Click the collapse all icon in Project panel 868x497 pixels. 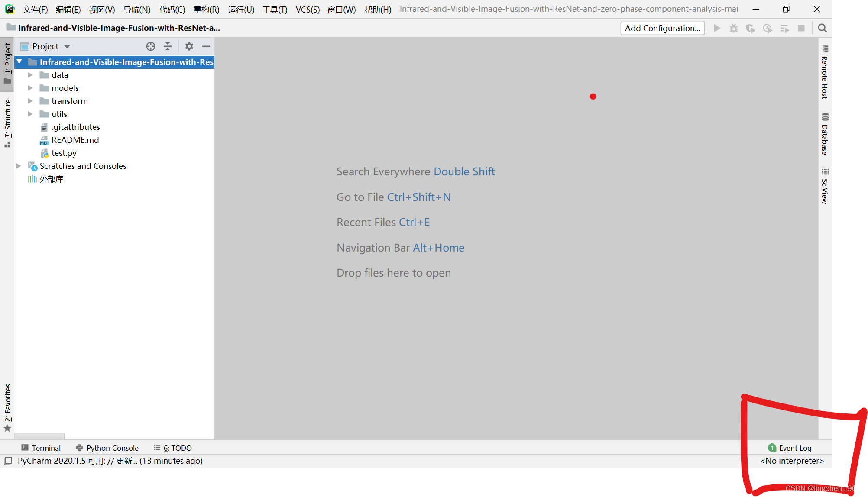168,46
